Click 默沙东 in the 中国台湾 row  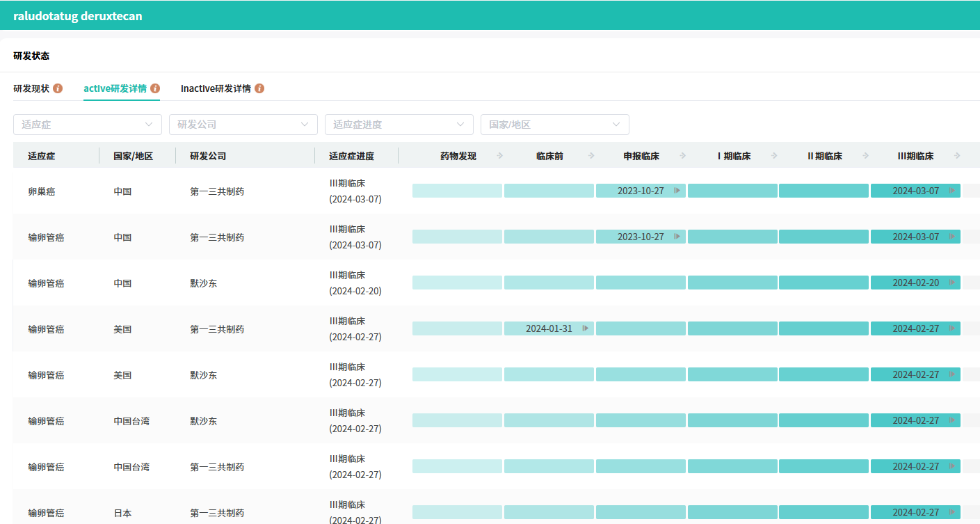(203, 421)
